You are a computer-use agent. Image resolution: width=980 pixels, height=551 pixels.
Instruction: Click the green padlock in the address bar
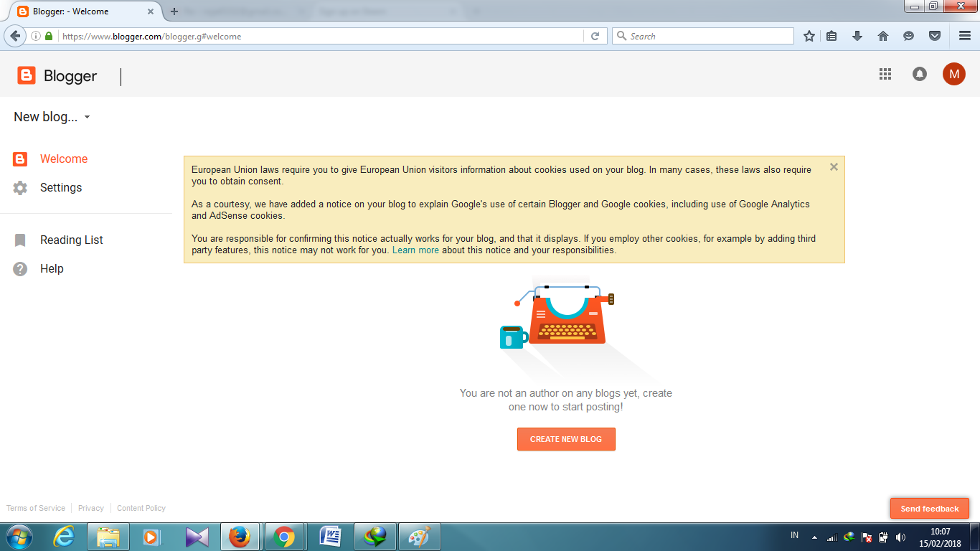(x=49, y=36)
